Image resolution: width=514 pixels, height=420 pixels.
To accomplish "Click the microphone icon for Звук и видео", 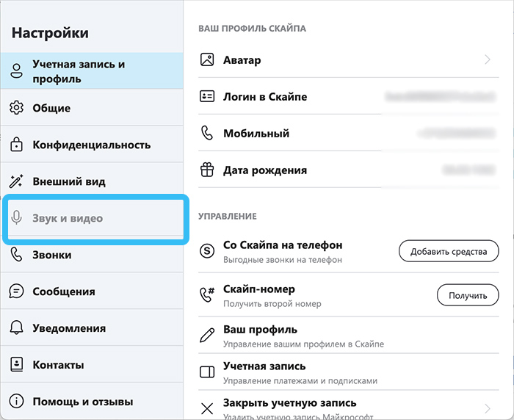I will click(16, 217).
